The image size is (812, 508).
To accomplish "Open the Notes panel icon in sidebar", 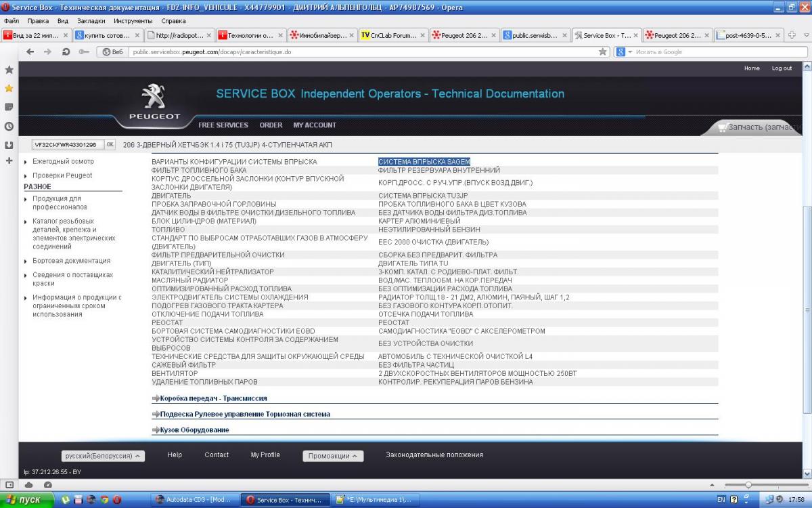I will [x=9, y=107].
